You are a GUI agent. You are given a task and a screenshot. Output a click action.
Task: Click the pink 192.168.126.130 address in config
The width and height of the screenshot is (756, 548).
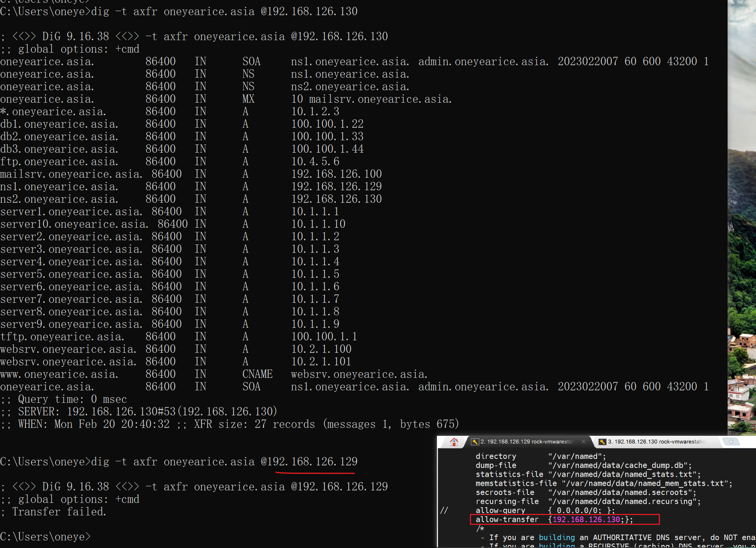click(x=586, y=520)
